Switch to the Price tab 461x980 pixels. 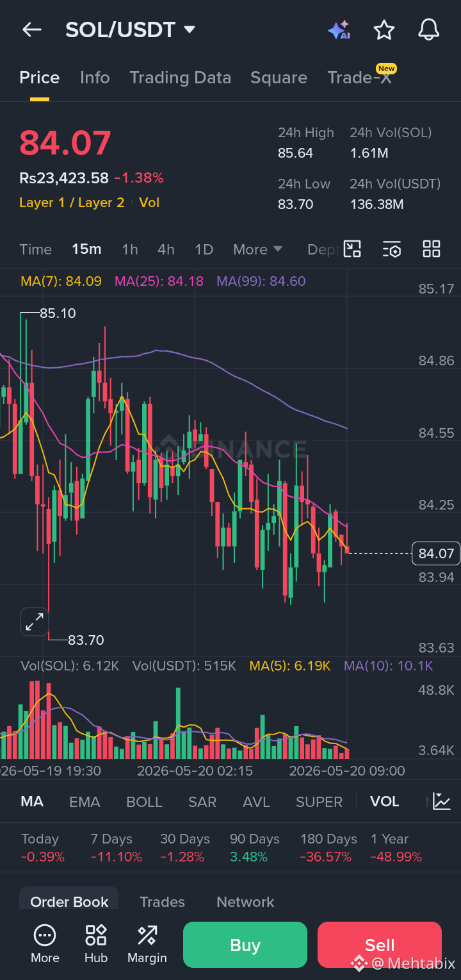(x=40, y=78)
